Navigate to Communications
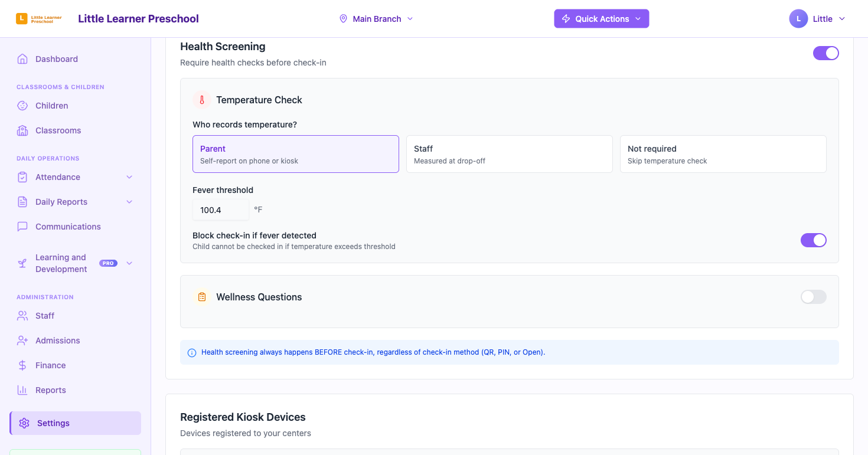 pyautogui.click(x=76, y=227)
